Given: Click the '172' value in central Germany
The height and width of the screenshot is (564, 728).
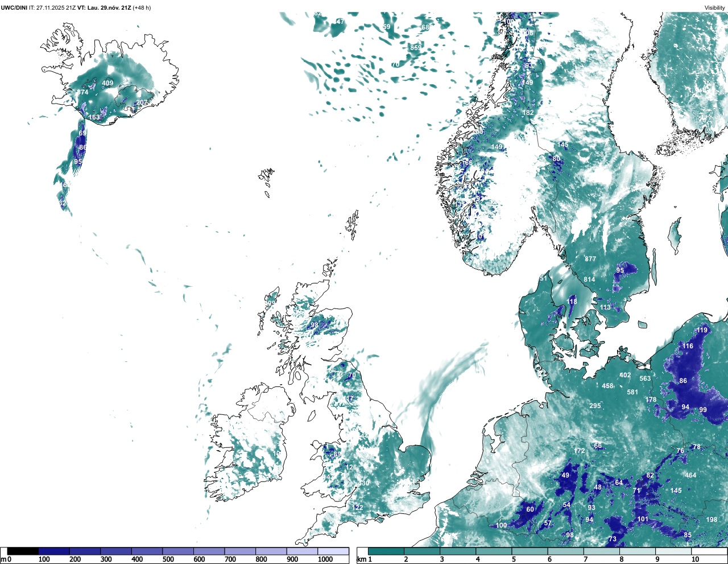Looking at the screenshot, I should pyautogui.click(x=580, y=451).
